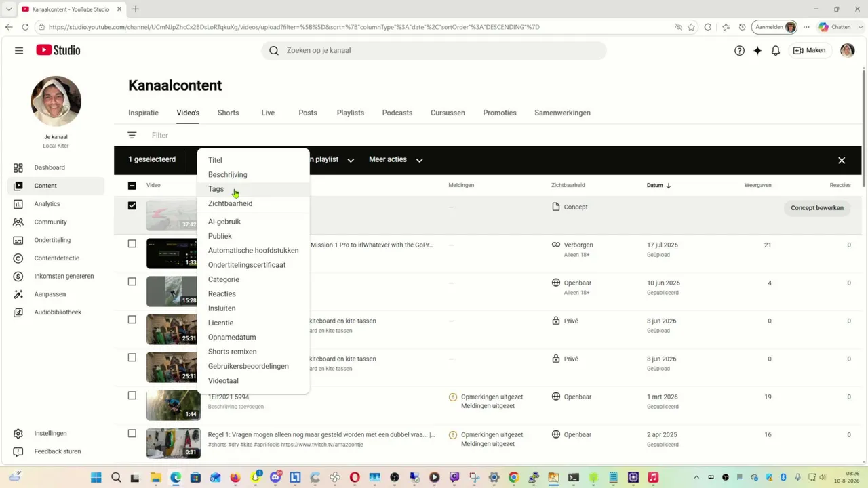Click the browser address bar URL

(x=294, y=27)
